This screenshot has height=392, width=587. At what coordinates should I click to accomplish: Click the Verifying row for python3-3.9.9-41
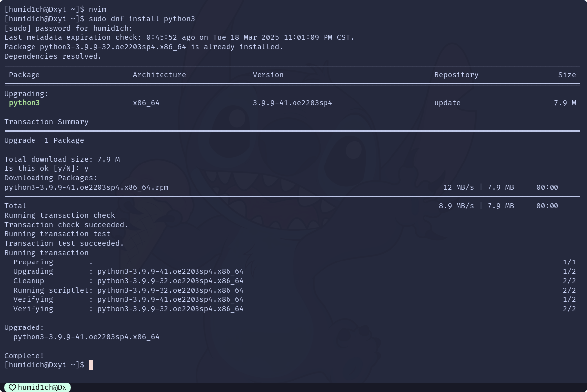coord(294,299)
